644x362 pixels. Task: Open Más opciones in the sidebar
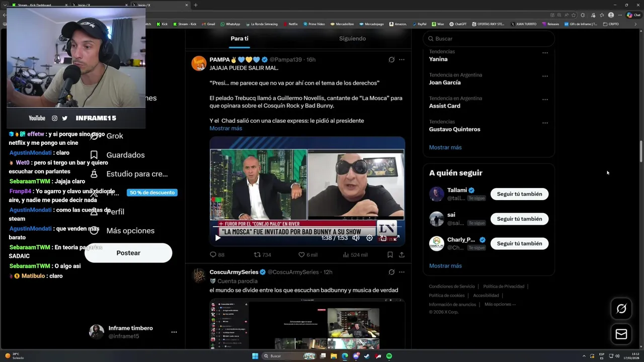coord(122,231)
